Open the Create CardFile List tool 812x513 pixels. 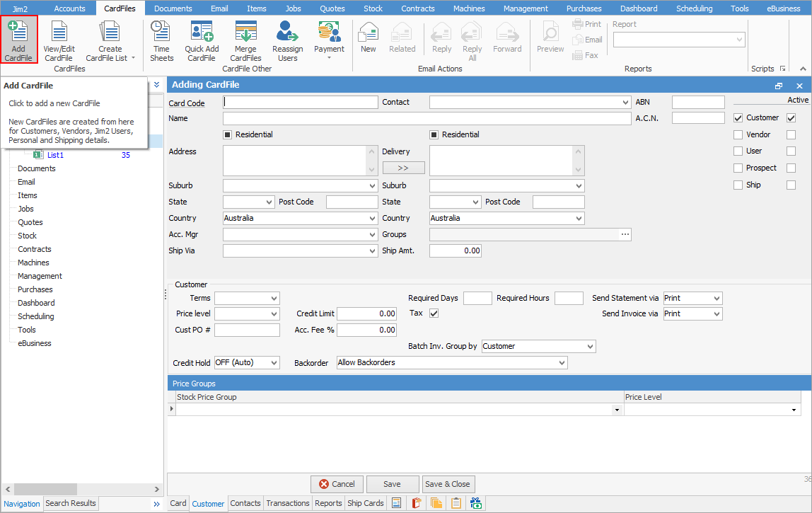point(110,39)
